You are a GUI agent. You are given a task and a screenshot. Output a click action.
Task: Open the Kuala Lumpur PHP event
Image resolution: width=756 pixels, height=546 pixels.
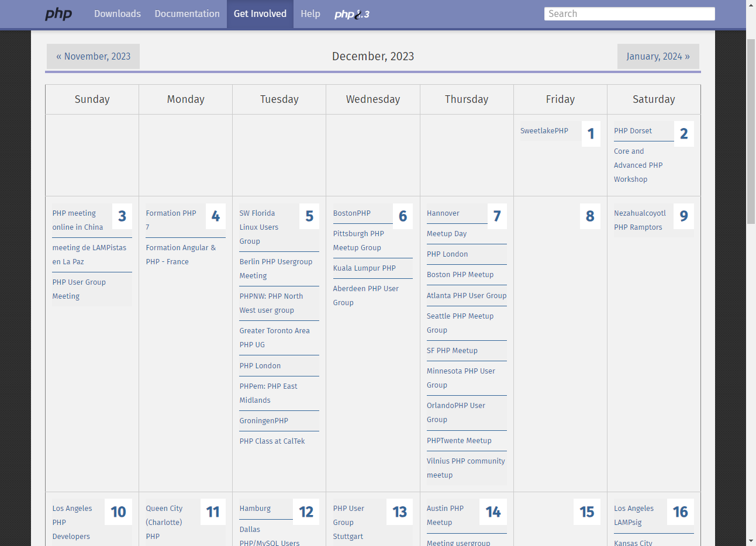pyautogui.click(x=364, y=268)
